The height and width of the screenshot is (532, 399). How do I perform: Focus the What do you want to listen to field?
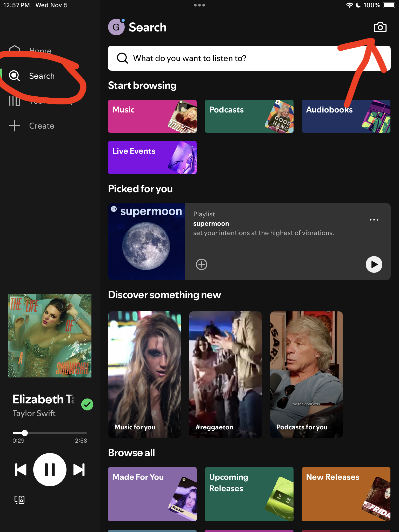coord(249,58)
